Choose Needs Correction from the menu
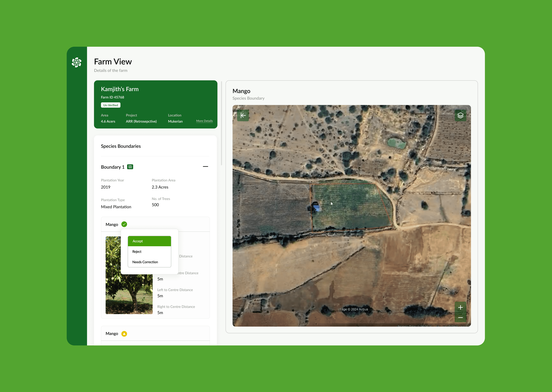Image resolution: width=552 pixels, height=392 pixels. (149, 262)
